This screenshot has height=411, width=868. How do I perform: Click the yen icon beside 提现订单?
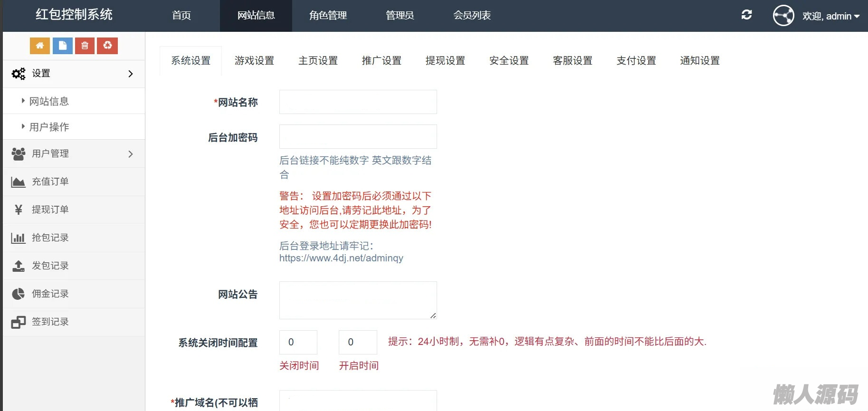click(x=19, y=210)
